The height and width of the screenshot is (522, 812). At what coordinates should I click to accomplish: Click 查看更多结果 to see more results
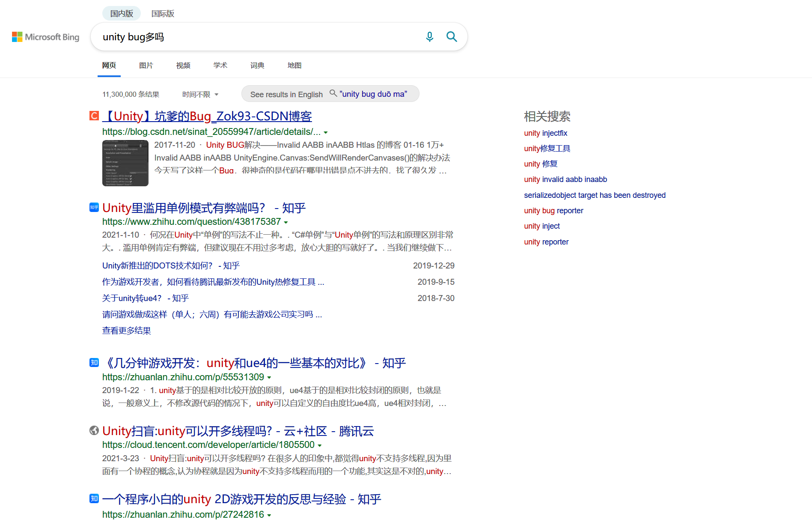click(x=127, y=331)
